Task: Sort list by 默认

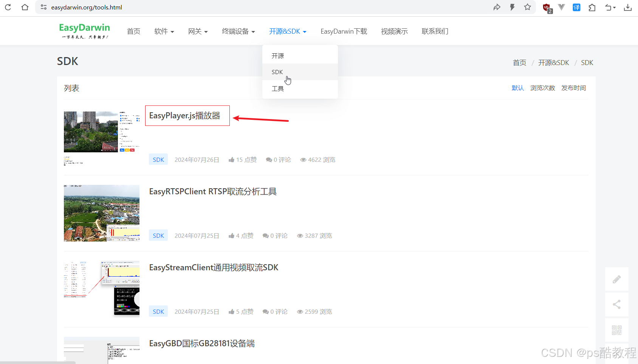Action: click(518, 88)
